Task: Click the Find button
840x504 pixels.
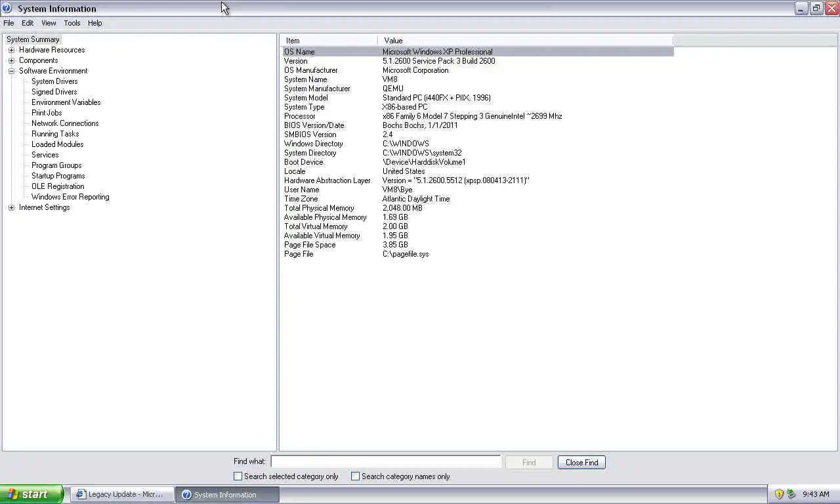Action: 529,462
